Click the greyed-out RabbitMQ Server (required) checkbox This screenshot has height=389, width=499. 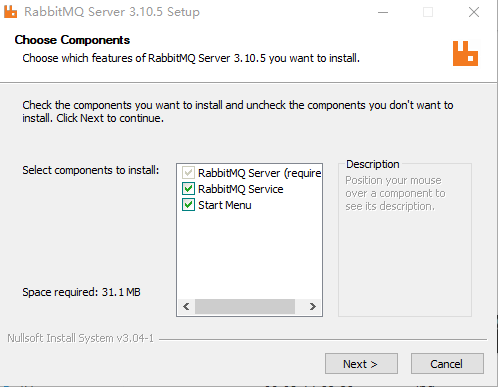pyautogui.click(x=188, y=173)
